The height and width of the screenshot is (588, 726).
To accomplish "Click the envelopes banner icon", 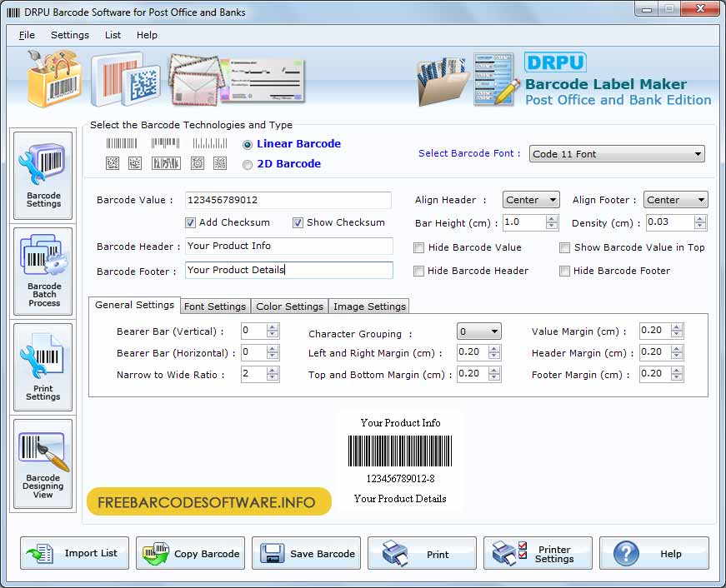I will [197, 80].
